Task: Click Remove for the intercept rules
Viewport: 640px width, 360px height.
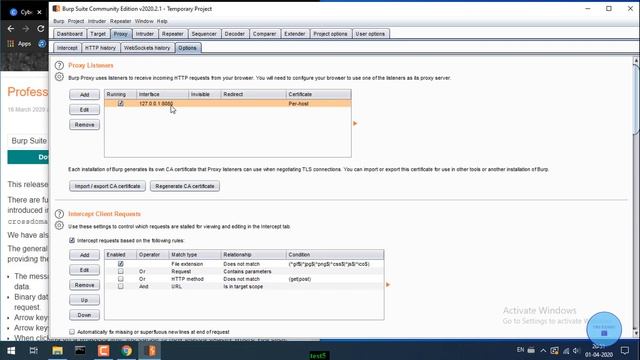Action: (x=84, y=285)
